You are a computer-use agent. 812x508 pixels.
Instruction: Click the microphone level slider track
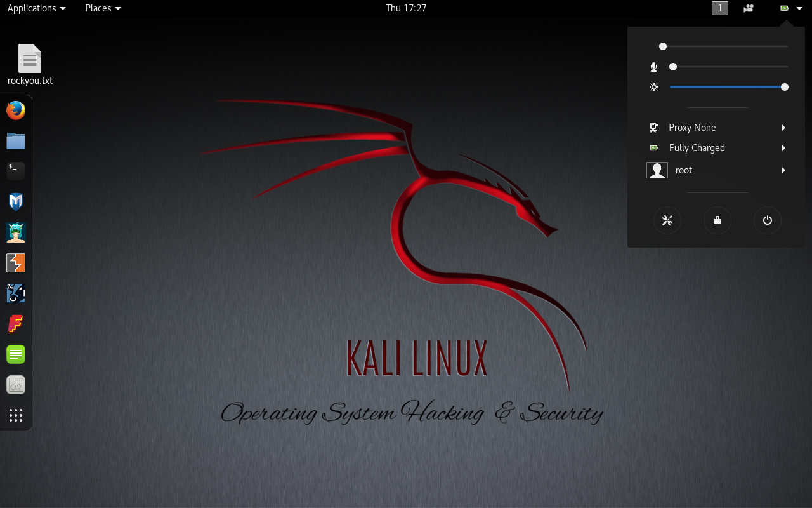[729, 67]
